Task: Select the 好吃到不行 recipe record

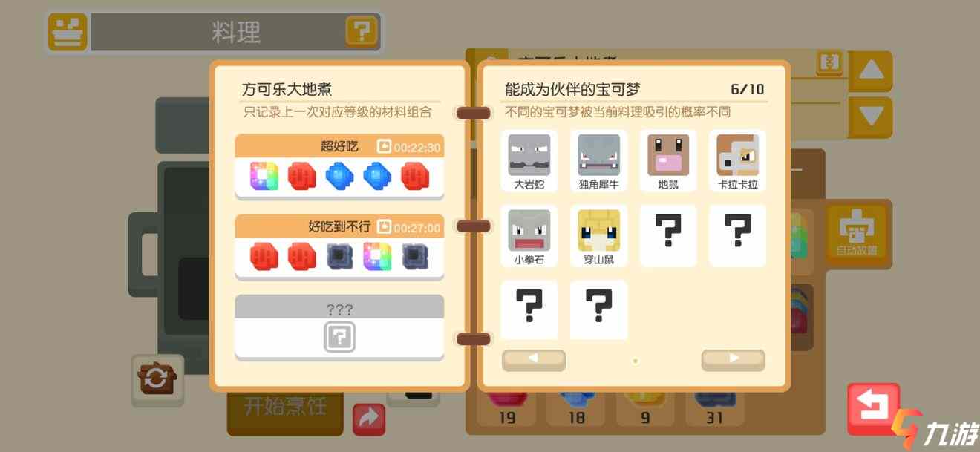Action: 339,246
